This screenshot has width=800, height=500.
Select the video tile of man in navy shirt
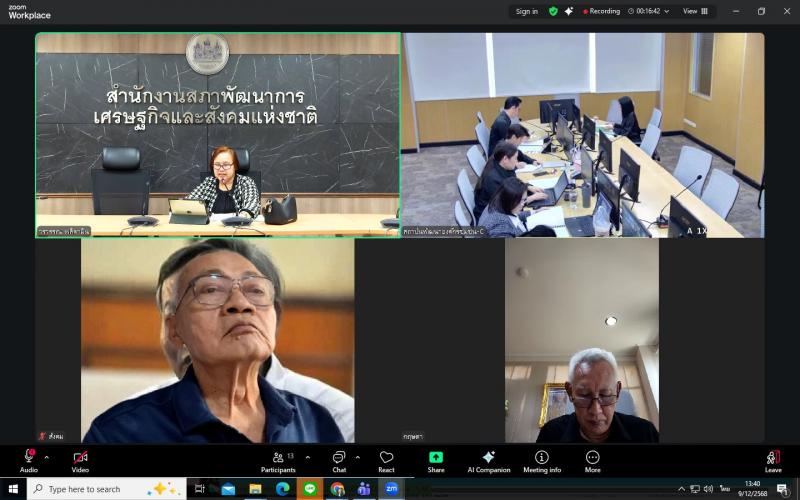(x=218, y=340)
